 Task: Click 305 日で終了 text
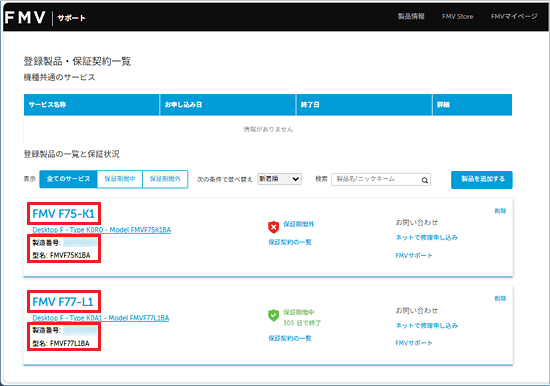pos(302,323)
